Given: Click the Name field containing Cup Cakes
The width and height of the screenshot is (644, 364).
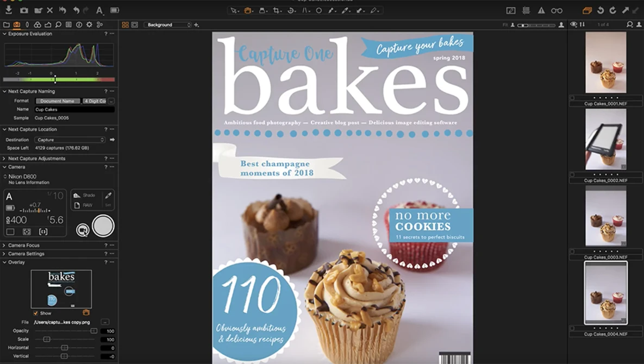Looking at the screenshot, I should (74, 110).
